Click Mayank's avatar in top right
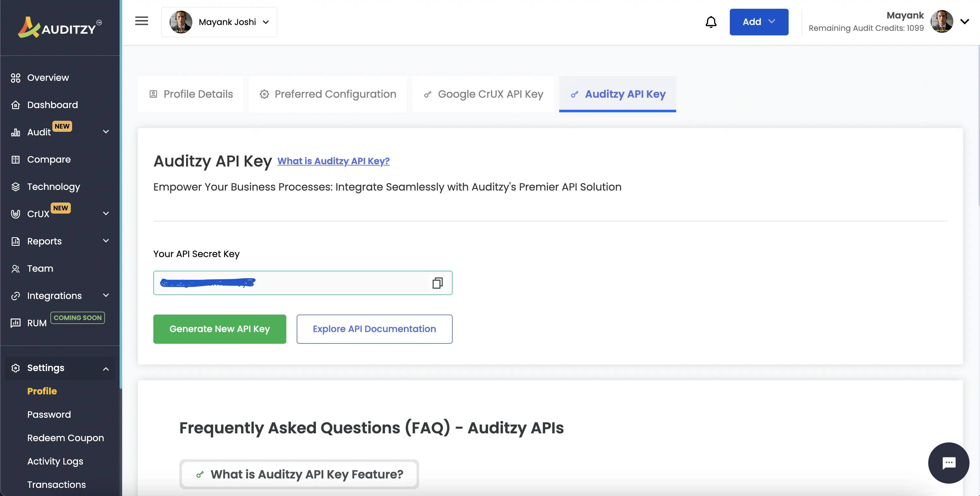Image resolution: width=980 pixels, height=496 pixels. [942, 21]
